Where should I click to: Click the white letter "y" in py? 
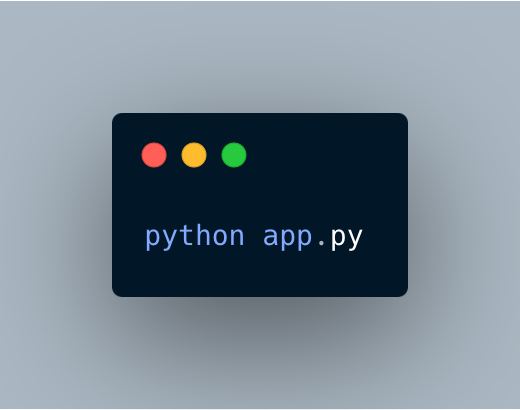(x=355, y=239)
